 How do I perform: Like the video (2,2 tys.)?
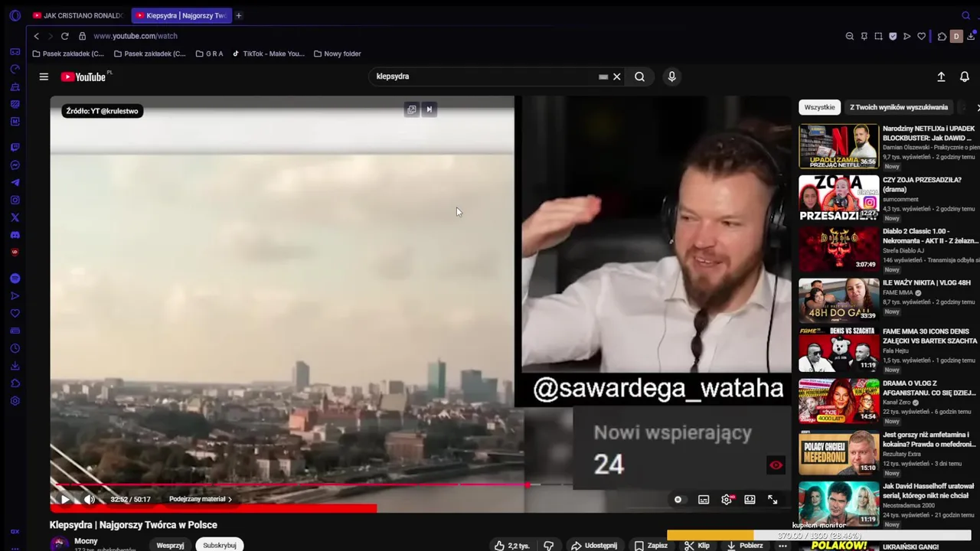click(x=511, y=546)
